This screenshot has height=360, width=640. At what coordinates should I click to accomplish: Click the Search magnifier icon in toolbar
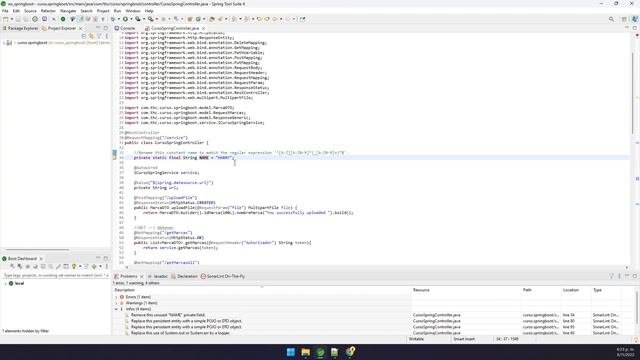click(x=611, y=19)
